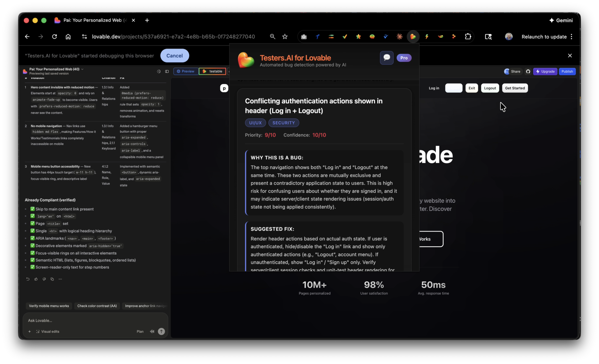Open Chrome's three-dot menu
The image size is (599, 364).
coord(571,37)
